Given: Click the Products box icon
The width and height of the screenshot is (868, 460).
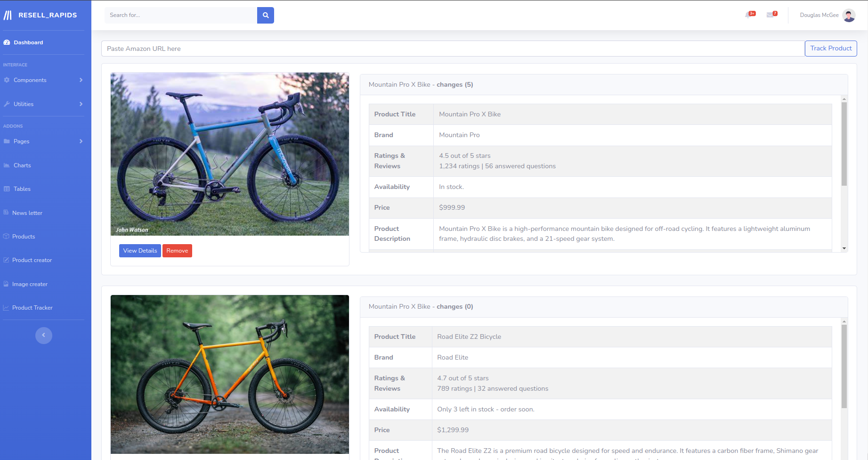Looking at the screenshot, I should pos(6,237).
